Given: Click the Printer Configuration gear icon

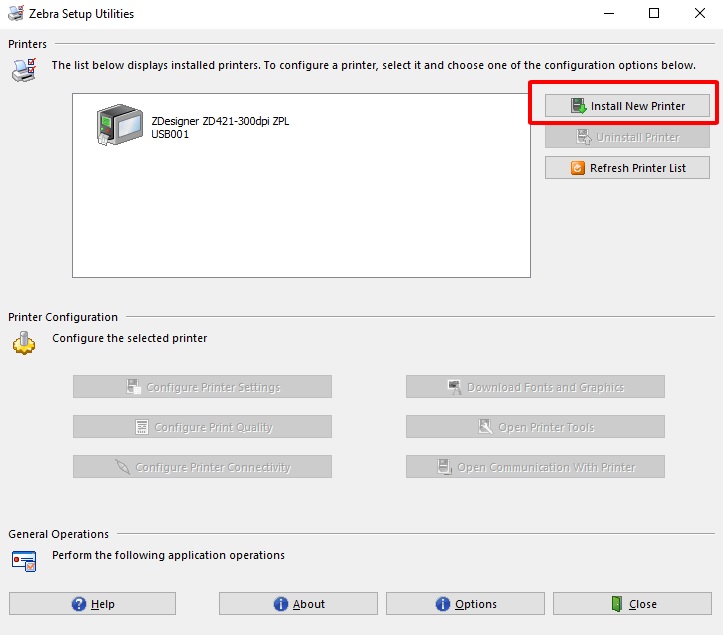Looking at the screenshot, I should pyautogui.click(x=24, y=343).
